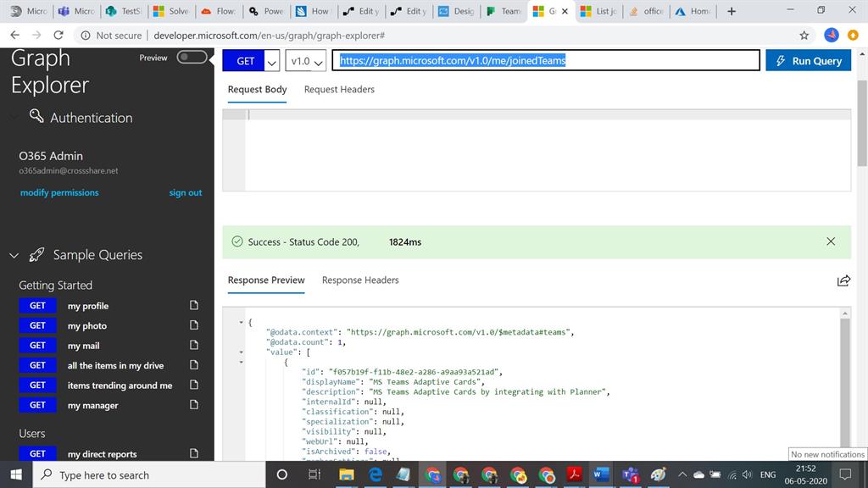
Task: Switch to the Request Headers tab
Action: (339, 89)
